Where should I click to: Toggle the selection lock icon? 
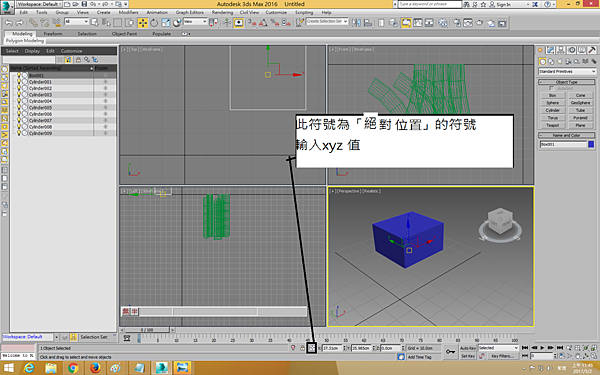302,348
